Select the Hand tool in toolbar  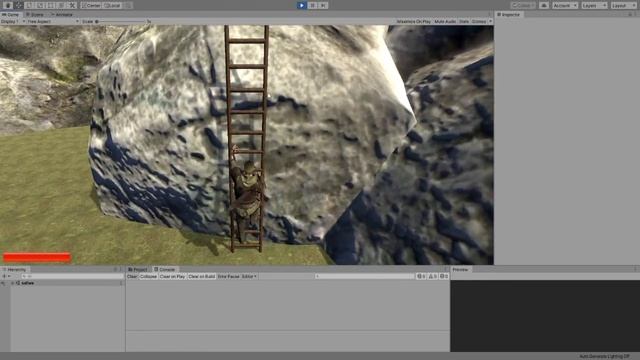[x=8, y=5]
